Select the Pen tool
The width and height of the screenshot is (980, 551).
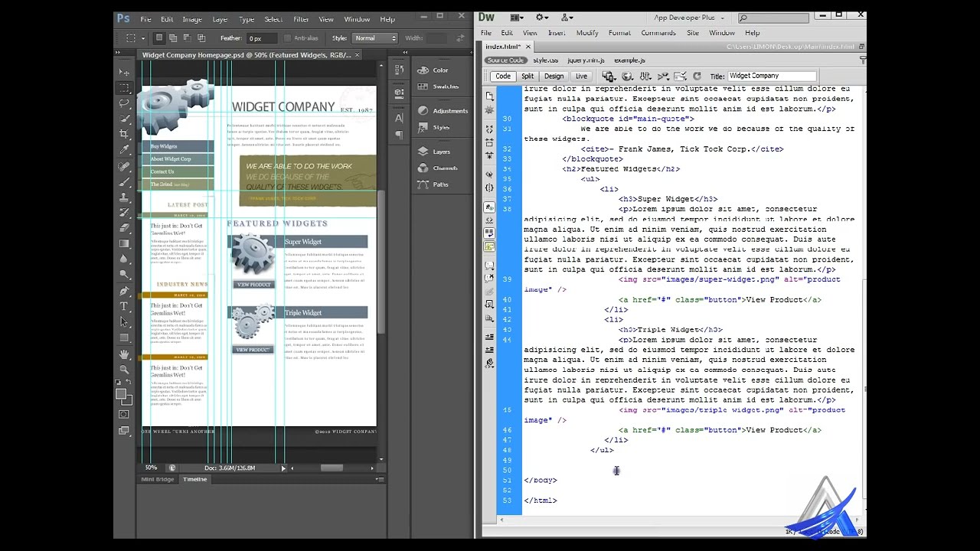[x=124, y=291]
